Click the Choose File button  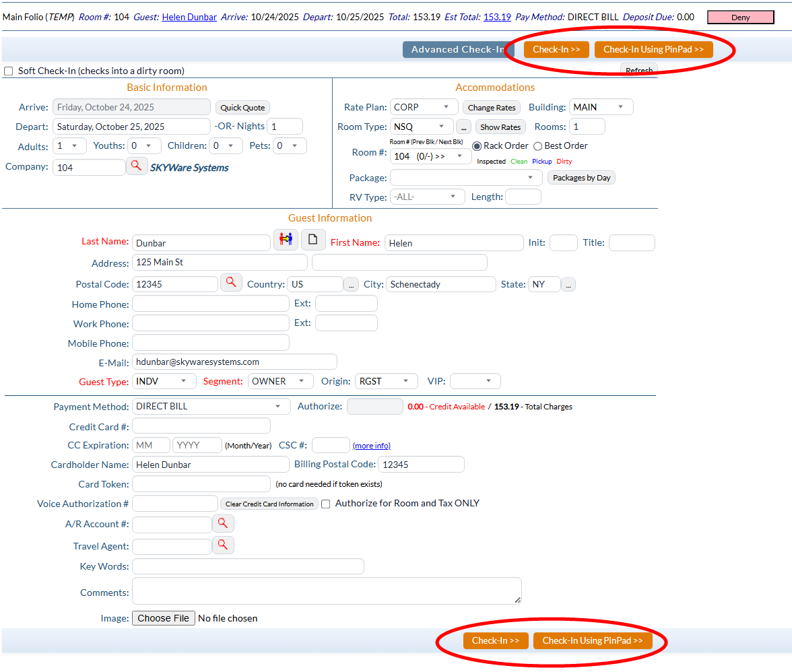click(163, 618)
